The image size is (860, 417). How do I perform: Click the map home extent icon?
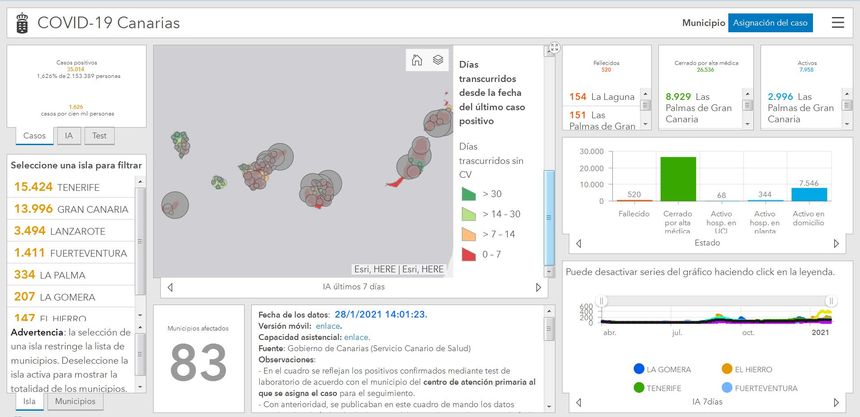click(x=417, y=60)
